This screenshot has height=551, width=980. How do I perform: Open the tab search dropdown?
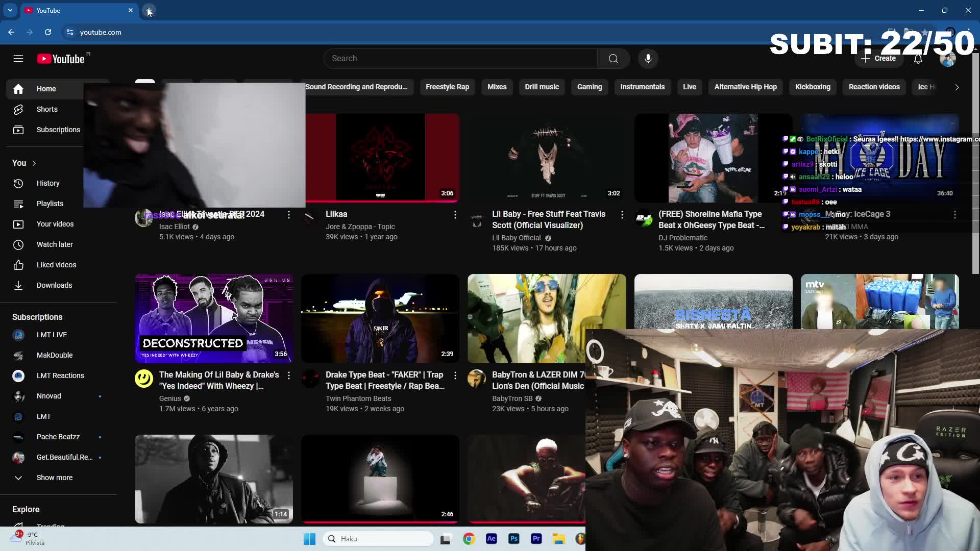(10, 10)
